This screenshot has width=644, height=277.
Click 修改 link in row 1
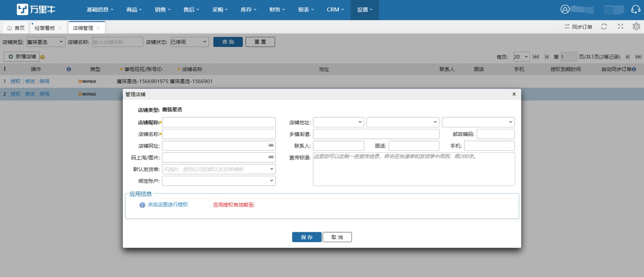click(30, 81)
